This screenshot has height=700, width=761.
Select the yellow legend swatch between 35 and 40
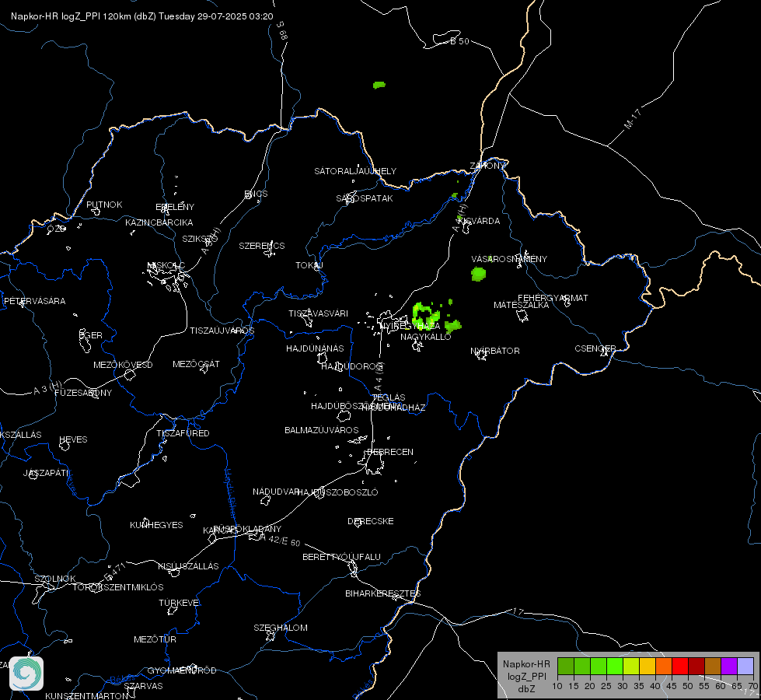coord(648,666)
